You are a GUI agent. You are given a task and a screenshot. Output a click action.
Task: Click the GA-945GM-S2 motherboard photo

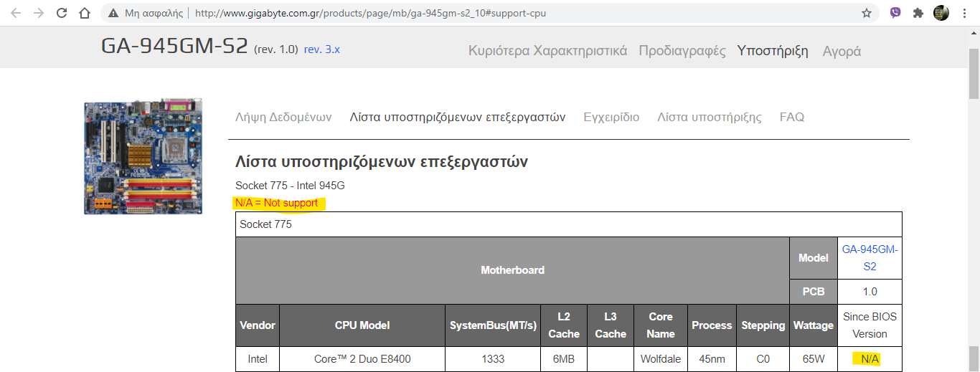click(143, 156)
